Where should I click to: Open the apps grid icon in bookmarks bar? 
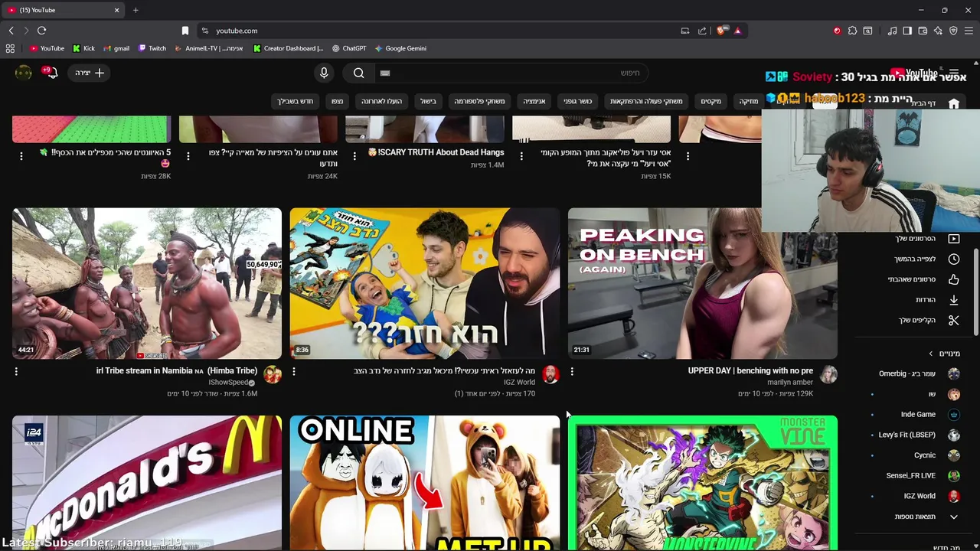(x=10, y=48)
